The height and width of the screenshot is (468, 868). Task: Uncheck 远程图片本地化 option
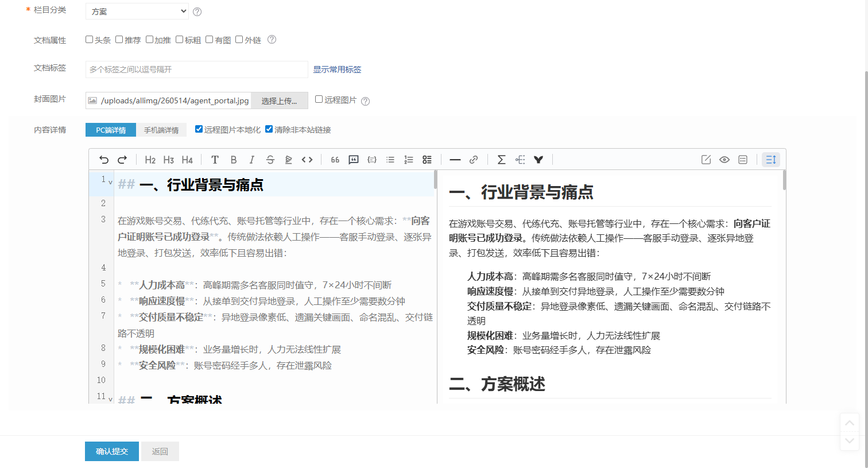[199, 129]
